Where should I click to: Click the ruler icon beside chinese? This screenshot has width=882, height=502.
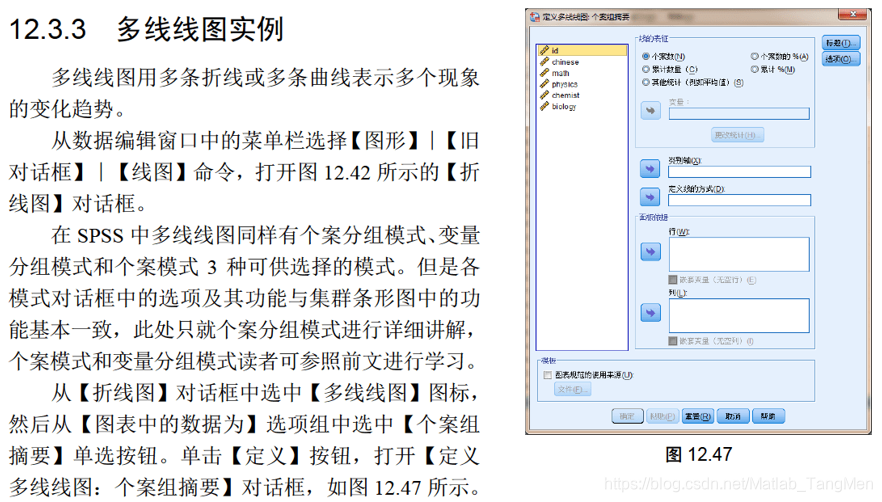[x=544, y=61]
